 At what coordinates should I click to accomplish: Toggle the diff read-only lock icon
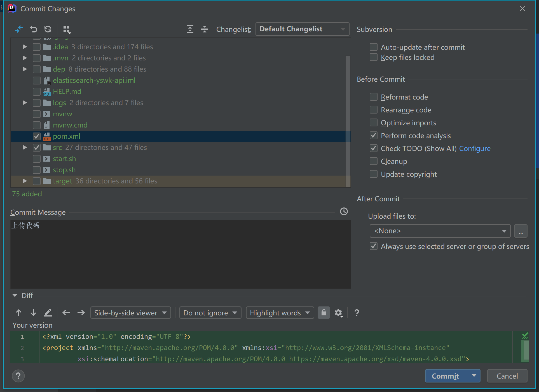[x=324, y=313]
